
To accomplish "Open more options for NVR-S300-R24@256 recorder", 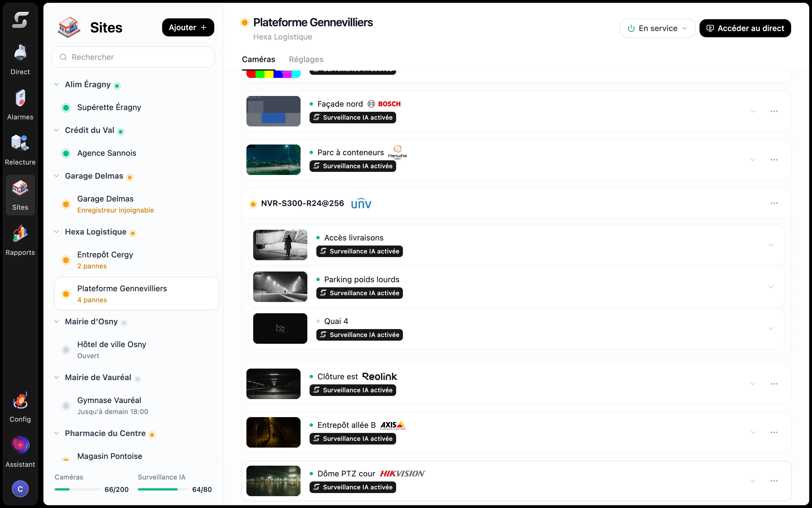I will pos(774,203).
